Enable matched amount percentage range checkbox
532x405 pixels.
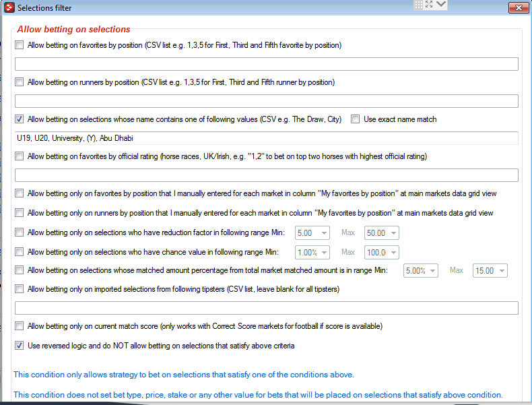[x=20, y=270]
